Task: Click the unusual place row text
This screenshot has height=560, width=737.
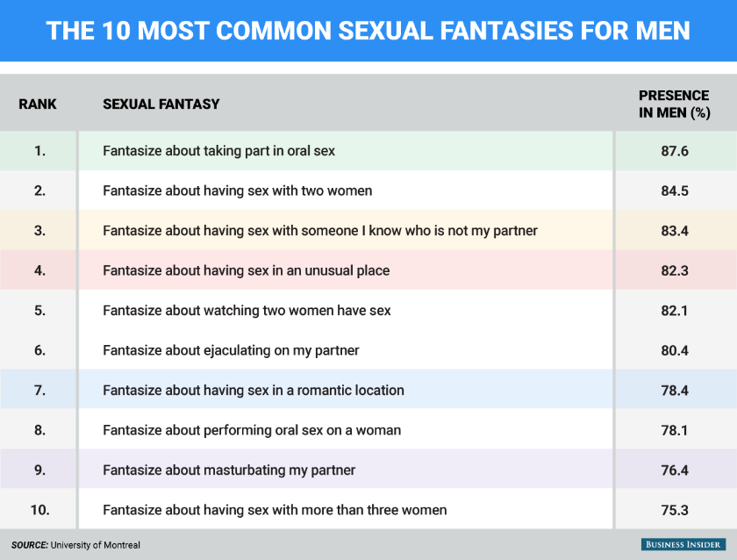Action: point(246,270)
